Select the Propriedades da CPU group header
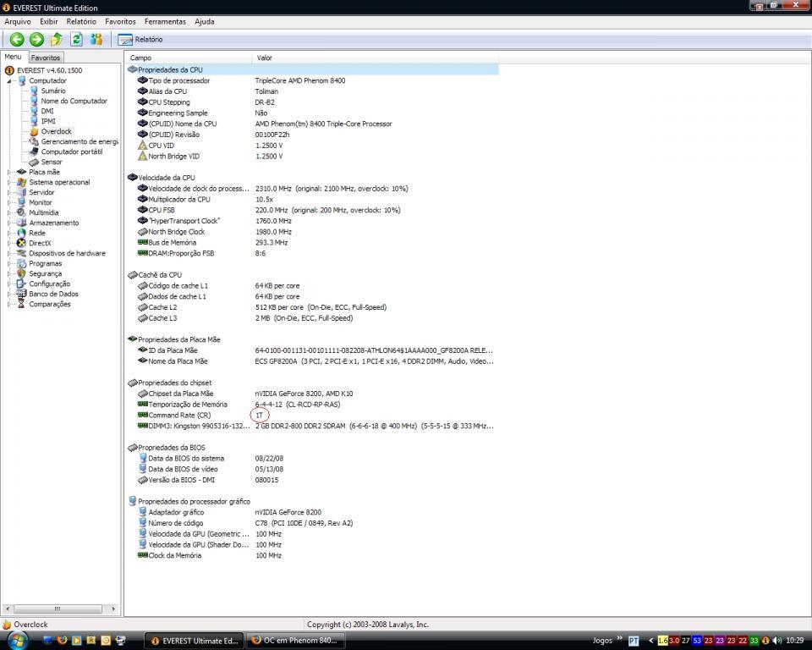This screenshot has height=650, width=812. (313, 70)
